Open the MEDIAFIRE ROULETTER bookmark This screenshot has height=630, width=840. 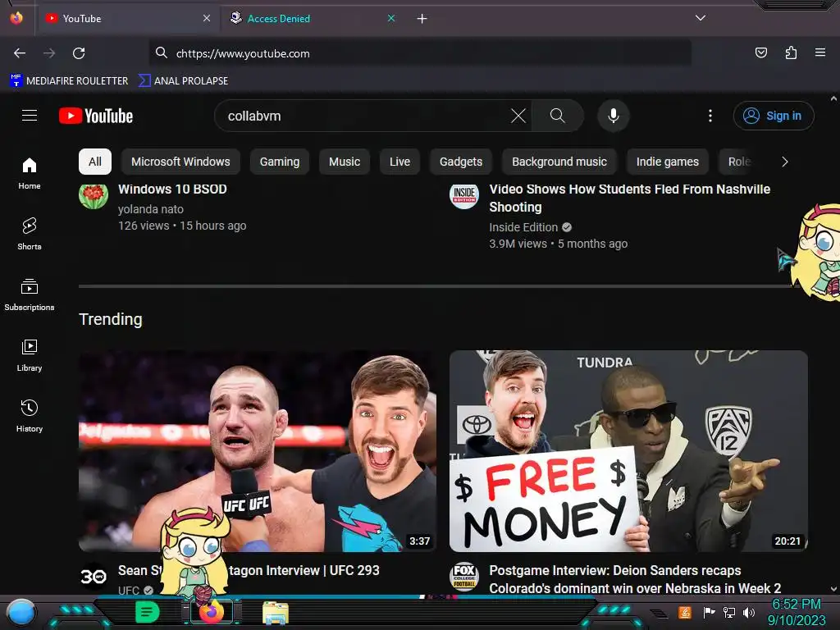[x=69, y=81]
